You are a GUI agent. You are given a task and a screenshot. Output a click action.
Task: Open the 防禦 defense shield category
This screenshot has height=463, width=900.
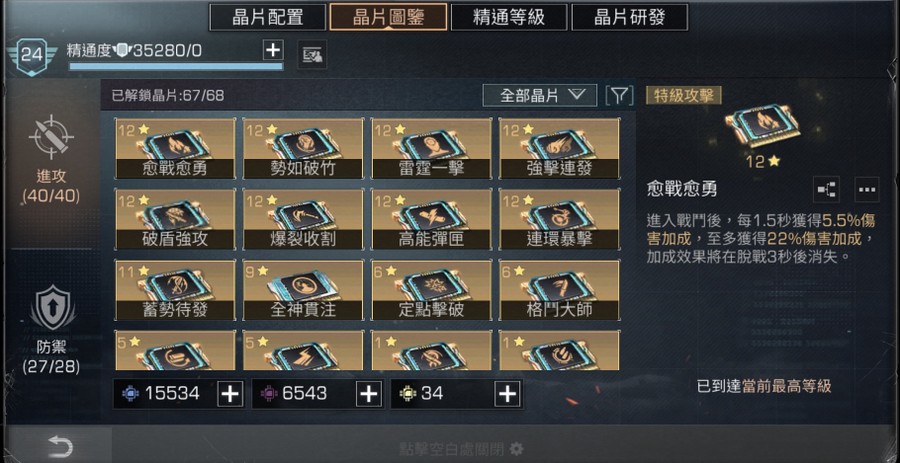pyautogui.click(x=51, y=308)
